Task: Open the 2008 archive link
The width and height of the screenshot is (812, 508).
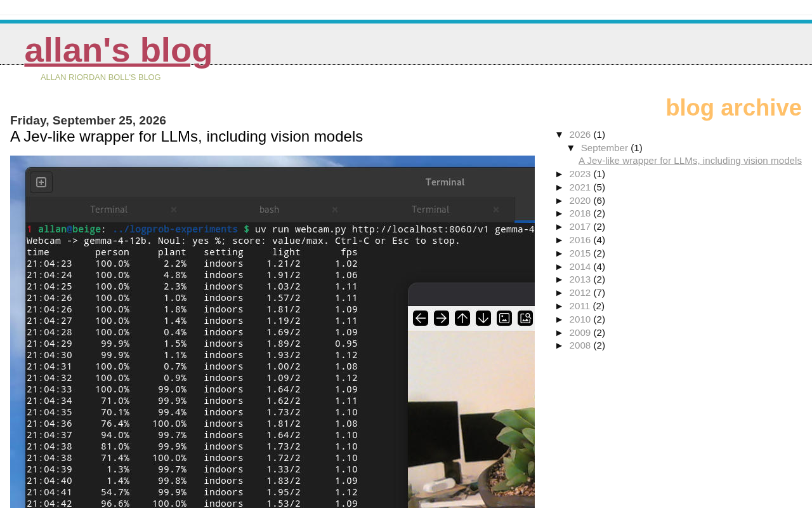Action: click(x=580, y=345)
